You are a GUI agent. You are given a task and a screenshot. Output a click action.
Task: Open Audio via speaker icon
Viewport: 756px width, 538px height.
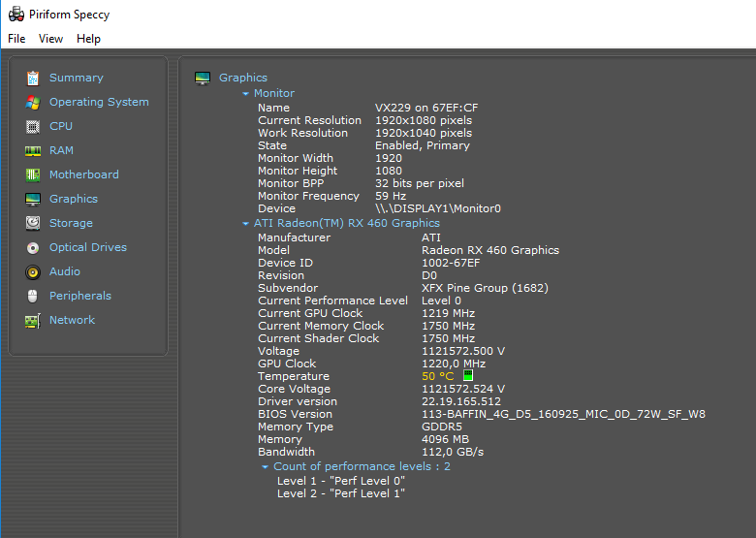(33, 271)
